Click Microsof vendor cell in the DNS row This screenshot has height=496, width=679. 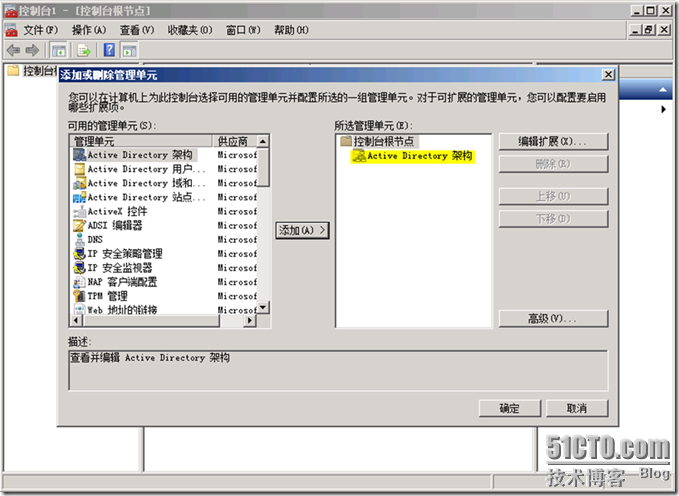(x=237, y=240)
